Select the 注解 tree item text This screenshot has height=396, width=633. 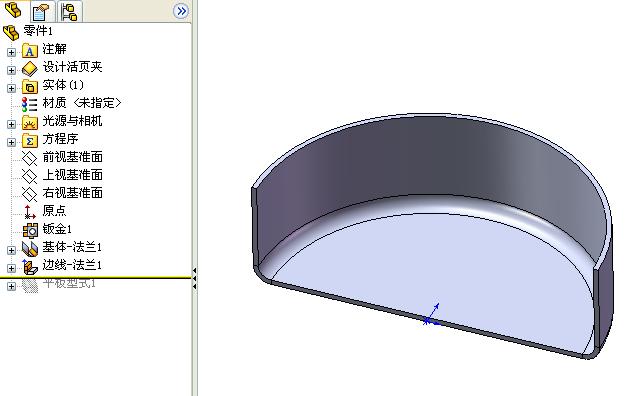coord(54,49)
